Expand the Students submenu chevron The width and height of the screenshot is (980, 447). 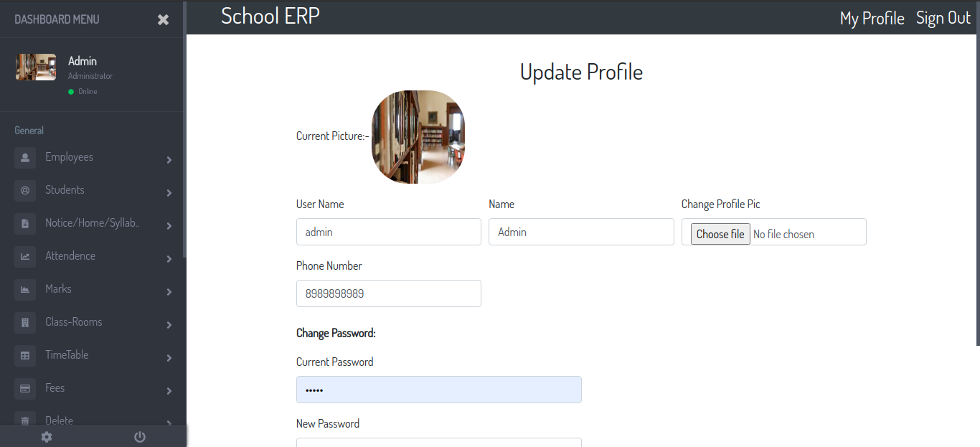(169, 193)
